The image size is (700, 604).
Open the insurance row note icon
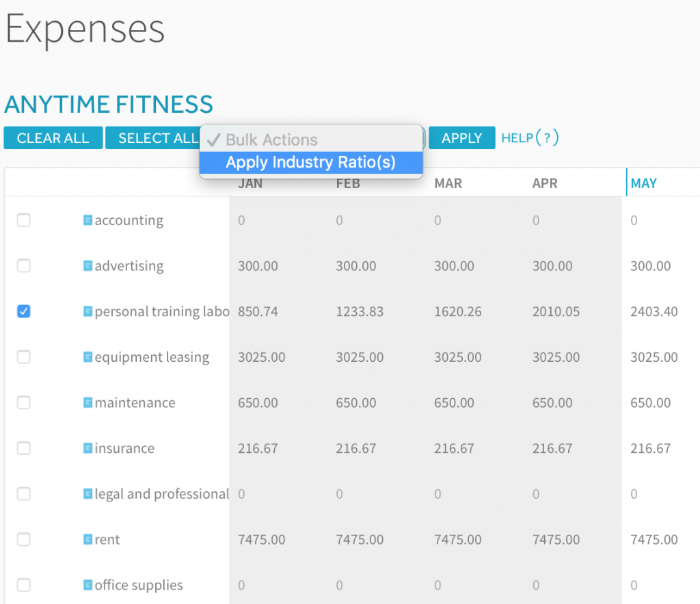pyautogui.click(x=88, y=448)
